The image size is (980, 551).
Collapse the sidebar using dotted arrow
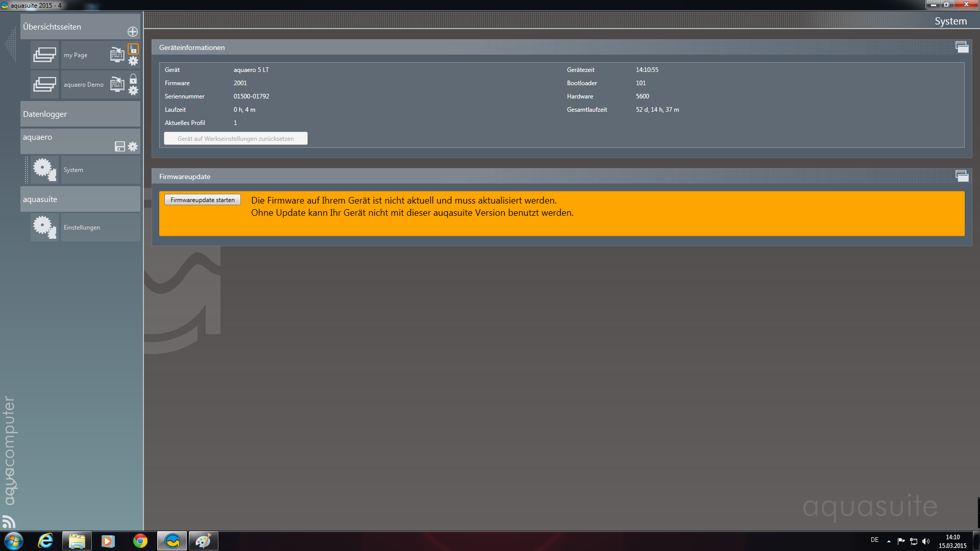click(10, 45)
